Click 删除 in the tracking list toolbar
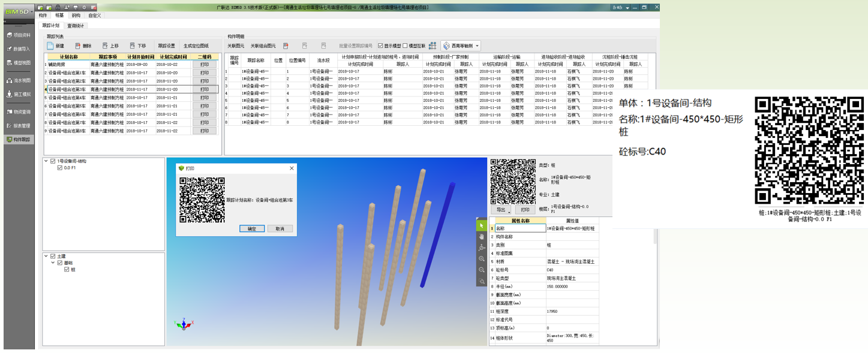 [83, 46]
